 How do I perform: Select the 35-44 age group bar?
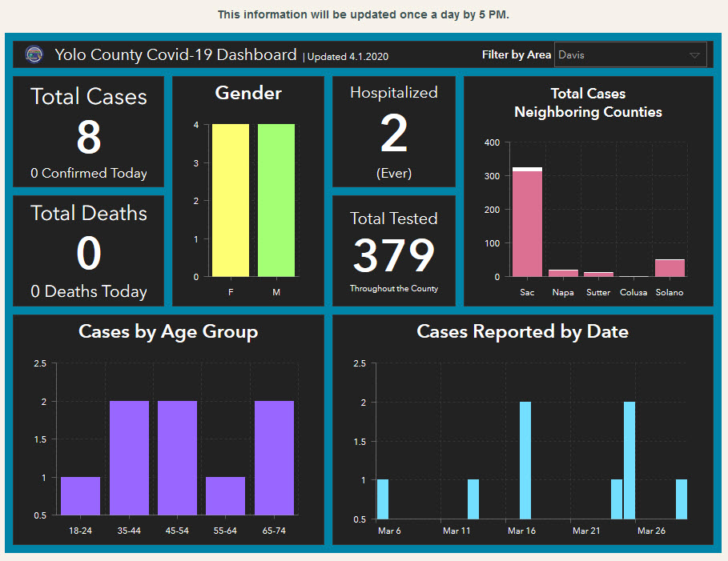click(x=129, y=457)
